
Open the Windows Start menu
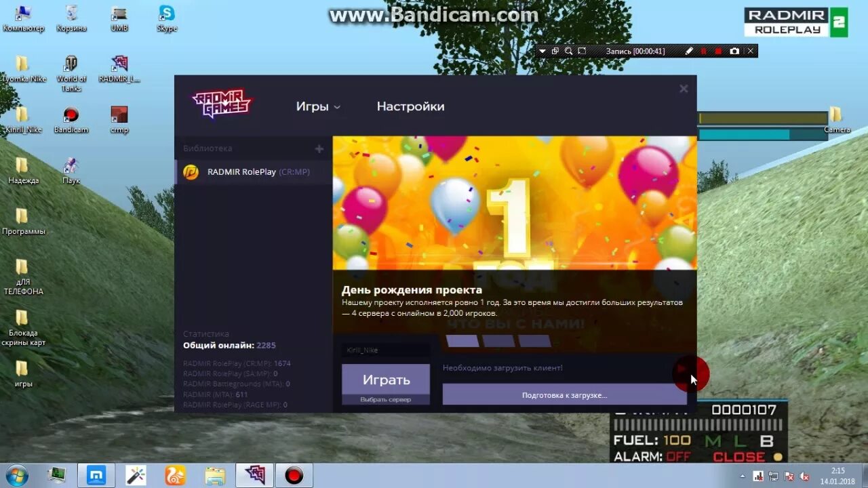[16, 475]
